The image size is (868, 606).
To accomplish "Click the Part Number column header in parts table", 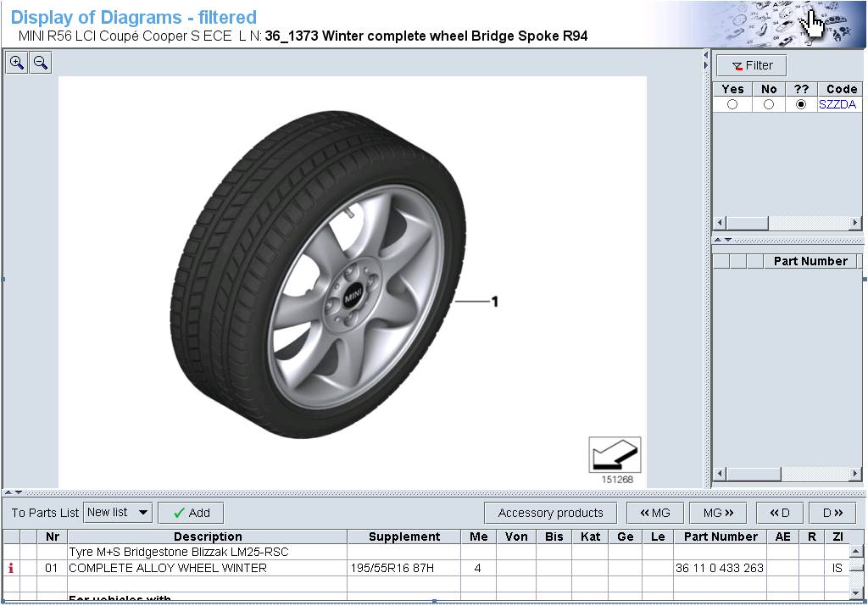I will click(721, 537).
